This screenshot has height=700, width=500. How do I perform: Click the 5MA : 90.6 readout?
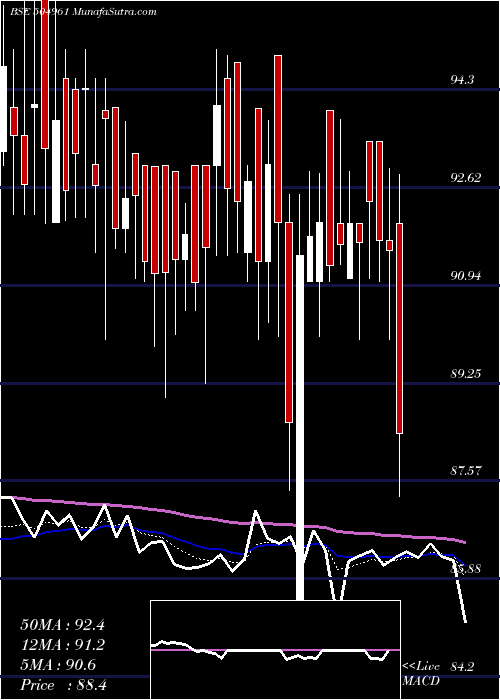click(x=58, y=665)
